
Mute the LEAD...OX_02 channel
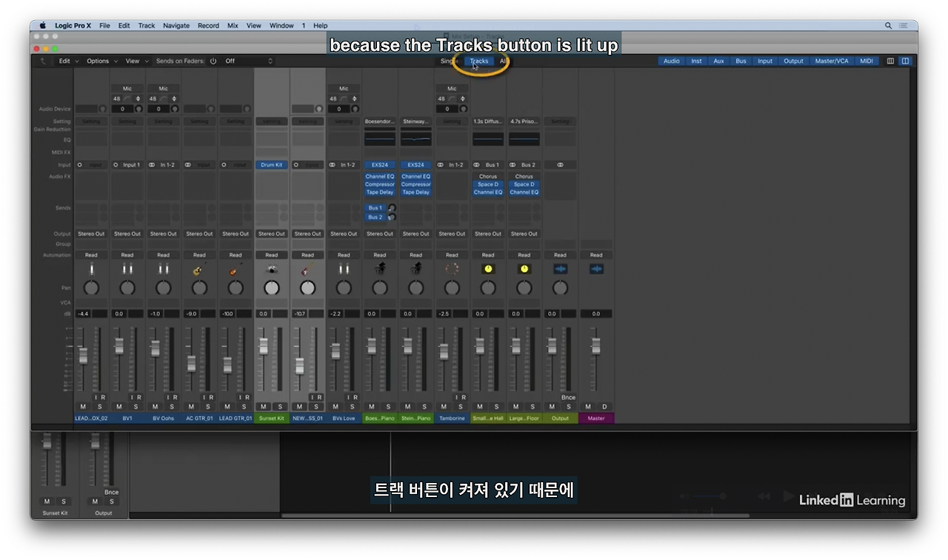click(x=83, y=407)
